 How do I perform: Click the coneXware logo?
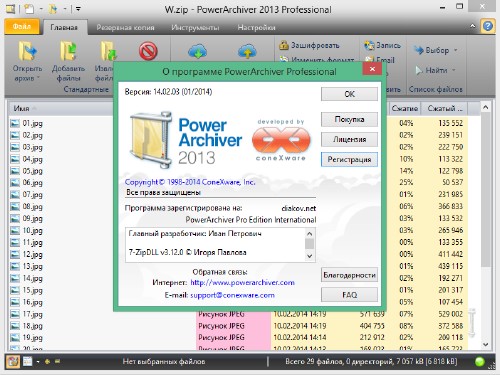click(281, 140)
